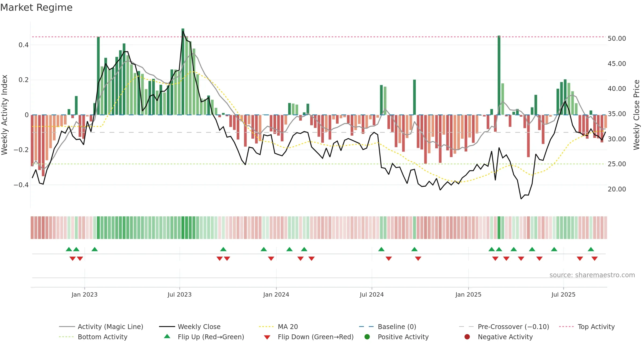
Task: Click the tallest green bar near Jul 2023
Action: click(183, 72)
